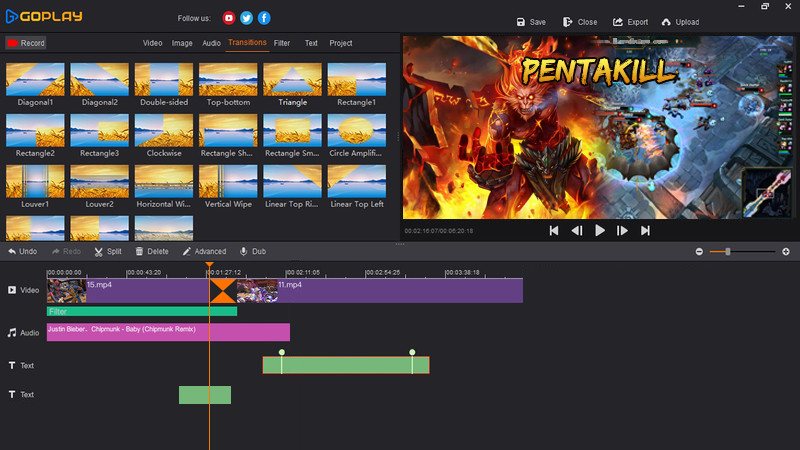Pick the Rectangle1 transition
The image size is (800, 450).
click(357, 84)
